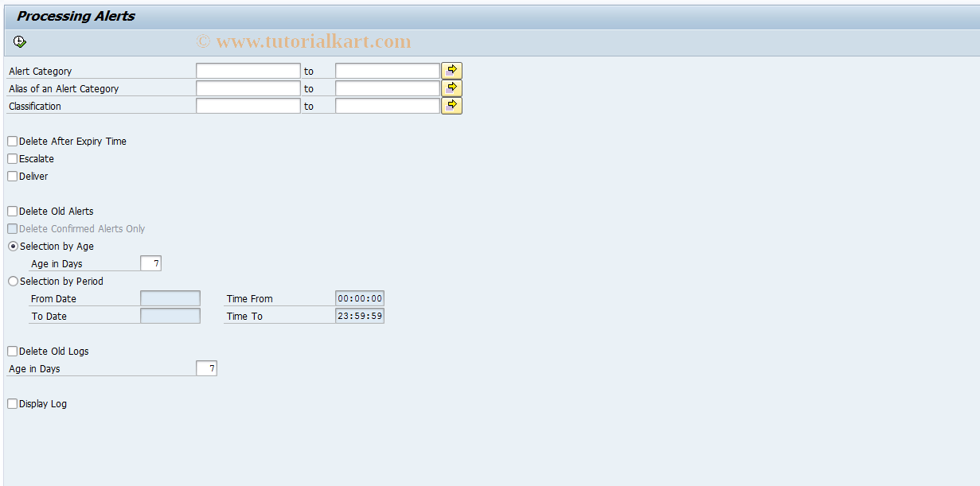Click the Alert Category to field

388,71
